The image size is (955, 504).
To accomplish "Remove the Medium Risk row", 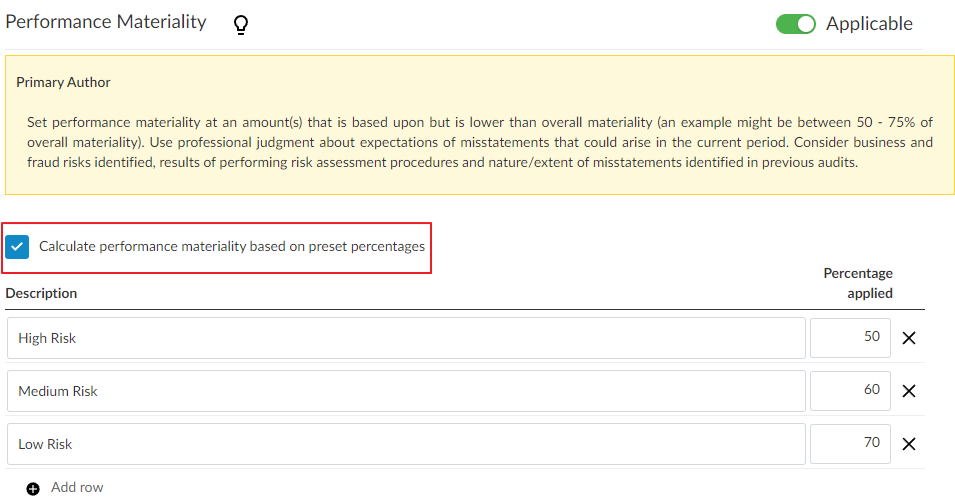I will pos(909,391).
